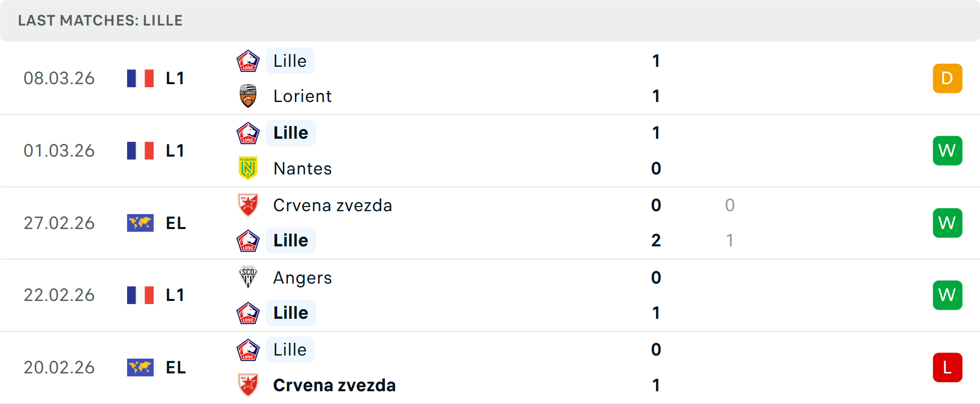Image resolution: width=980 pixels, height=404 pixels.
Task: Click Europa League icon in 27.02.26 row
Action: tap(140, 223)
